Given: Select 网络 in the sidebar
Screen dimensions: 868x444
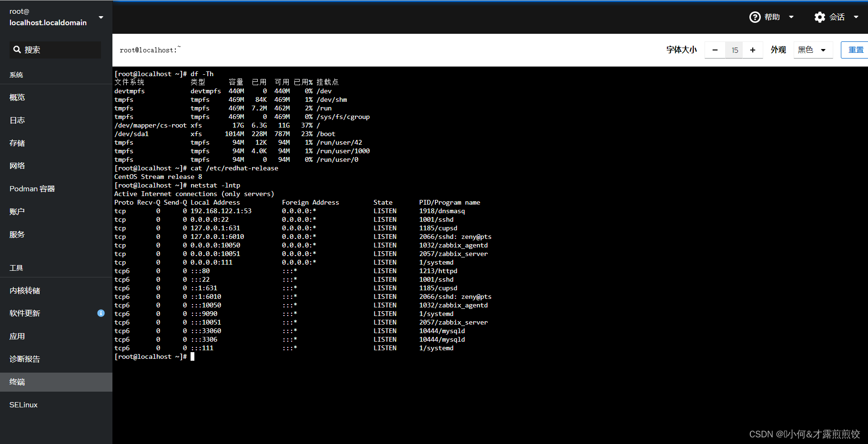Looking at the screenshot, I should click(18, 166).
